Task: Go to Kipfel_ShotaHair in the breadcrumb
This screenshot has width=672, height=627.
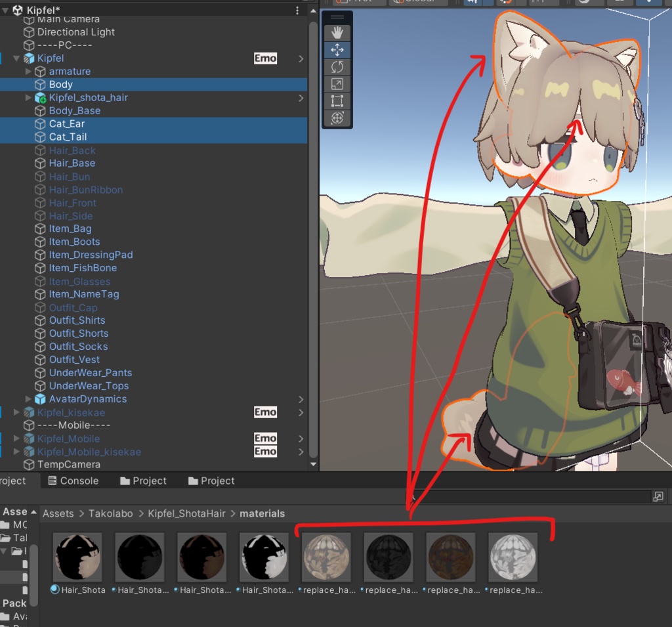Action: (186, 513)
